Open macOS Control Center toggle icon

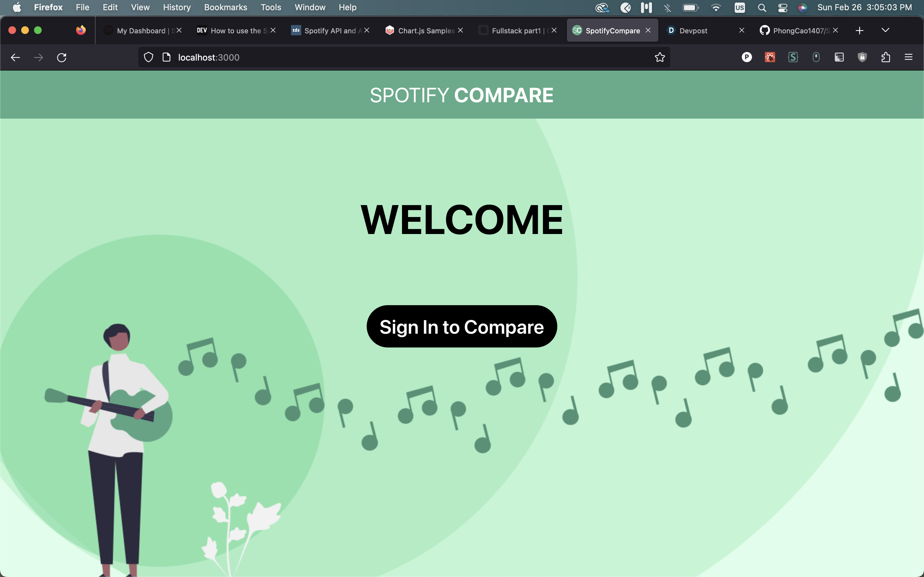click(782, 8)
